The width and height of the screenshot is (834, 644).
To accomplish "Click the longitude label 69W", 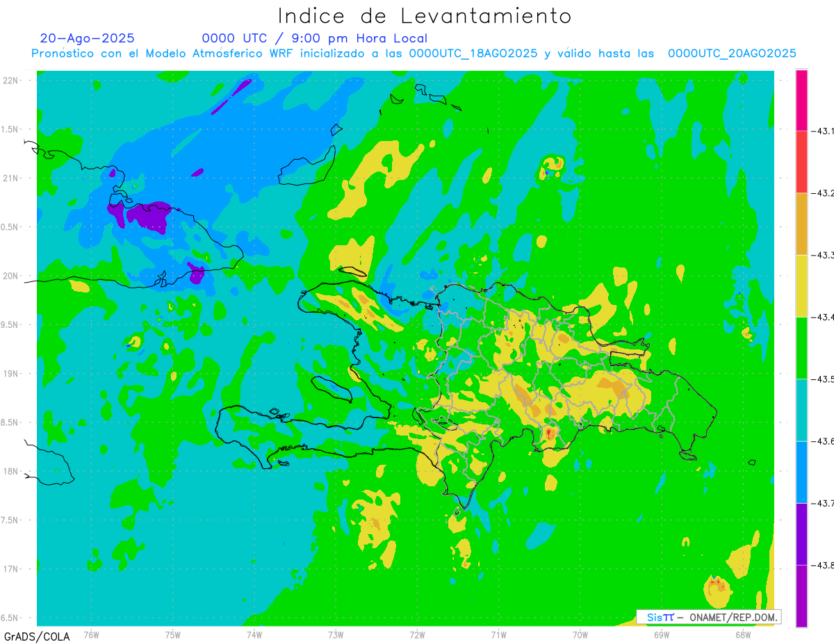I will click(x=662, y=634).
